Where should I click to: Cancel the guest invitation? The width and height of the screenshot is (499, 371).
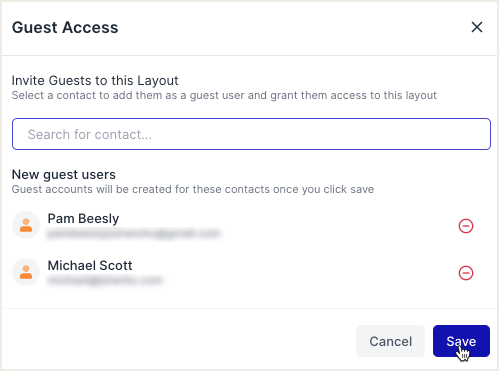tap(390, 341)
